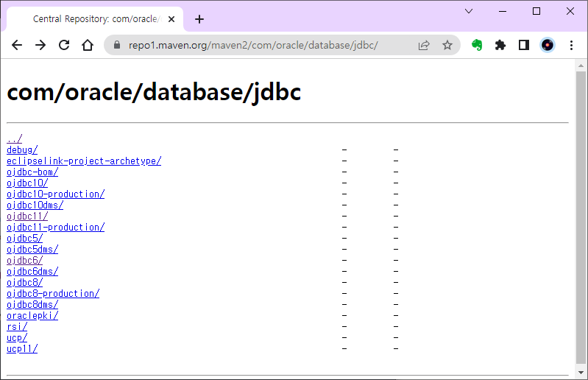Open Chrome's three-dot menu
This screenshot has height=380, width=588.
click(x=571, y=46)
